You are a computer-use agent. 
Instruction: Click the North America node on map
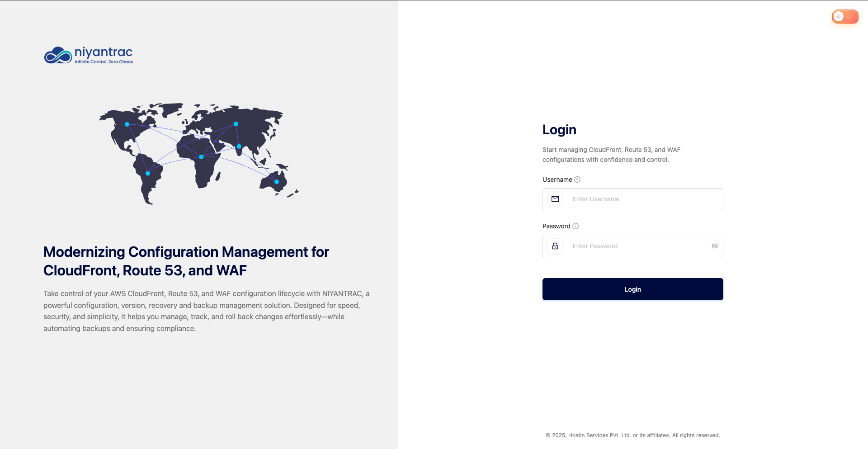tap(127, 124)
